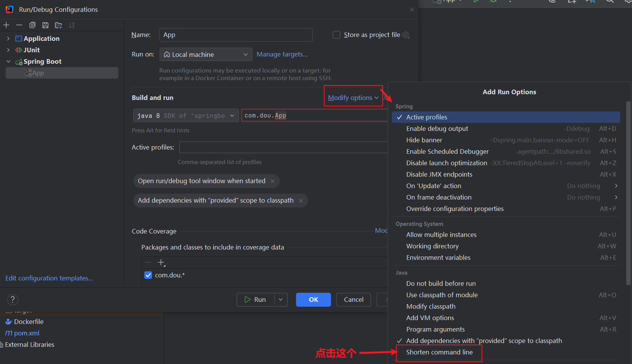Expand the Application configuration group
The image size is (632, 364).
(x=8, y=38)
